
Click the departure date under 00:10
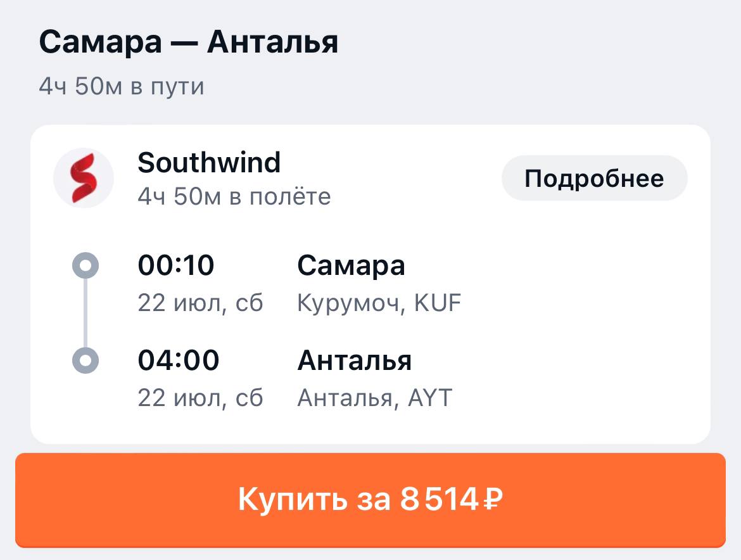(x=200, y=303)
